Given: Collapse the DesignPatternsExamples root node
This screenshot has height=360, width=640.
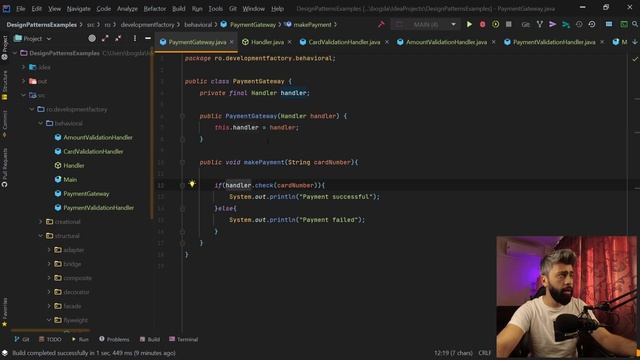Looking at the screenshot, I should coord(15,53).
